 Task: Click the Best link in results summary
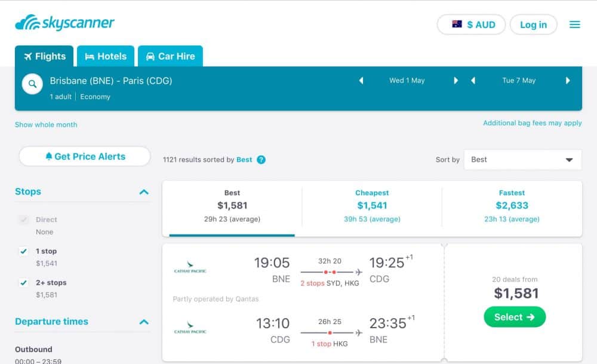(244, 159)
